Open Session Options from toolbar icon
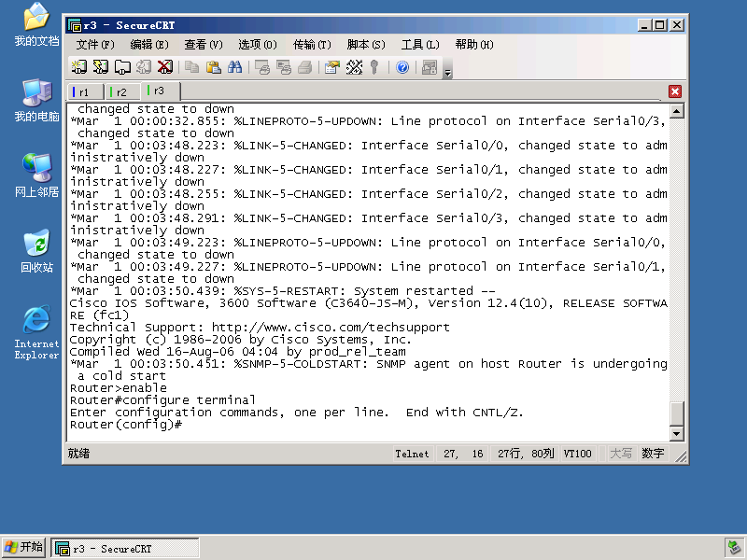Viewport: 747px width, 560px height. [332, 67]
